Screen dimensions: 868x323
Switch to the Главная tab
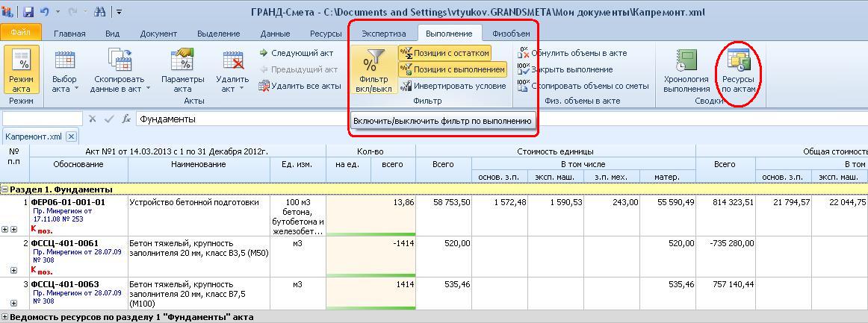click(x=69, y=34)
